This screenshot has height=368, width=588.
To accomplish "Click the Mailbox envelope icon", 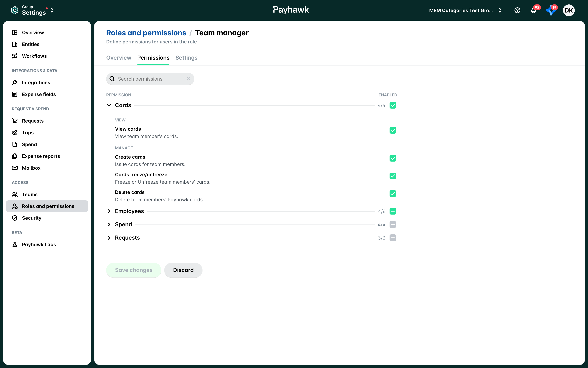I will coord(15,168).
